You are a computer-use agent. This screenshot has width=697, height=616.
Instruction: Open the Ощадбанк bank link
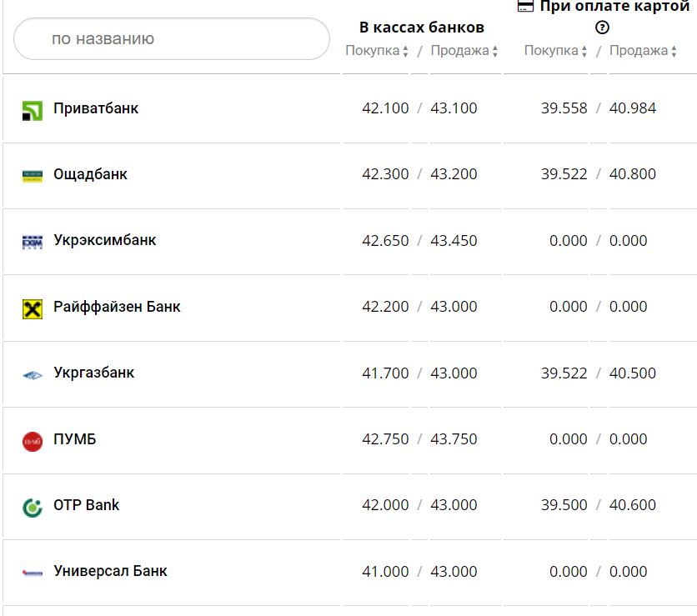pos(90,174)
